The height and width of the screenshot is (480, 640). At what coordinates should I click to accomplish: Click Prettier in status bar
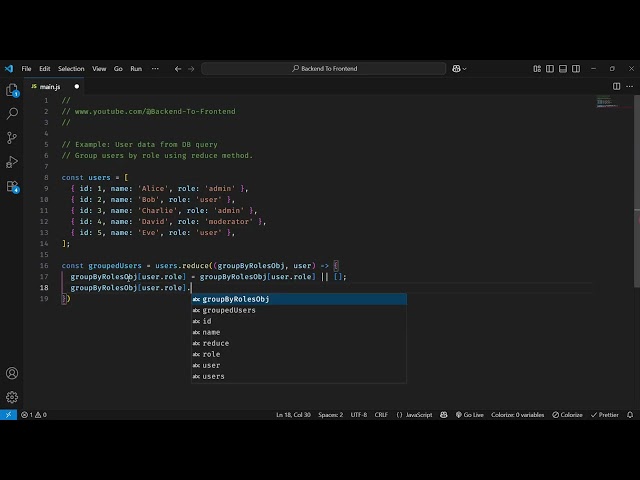click(x=604, y=415)
